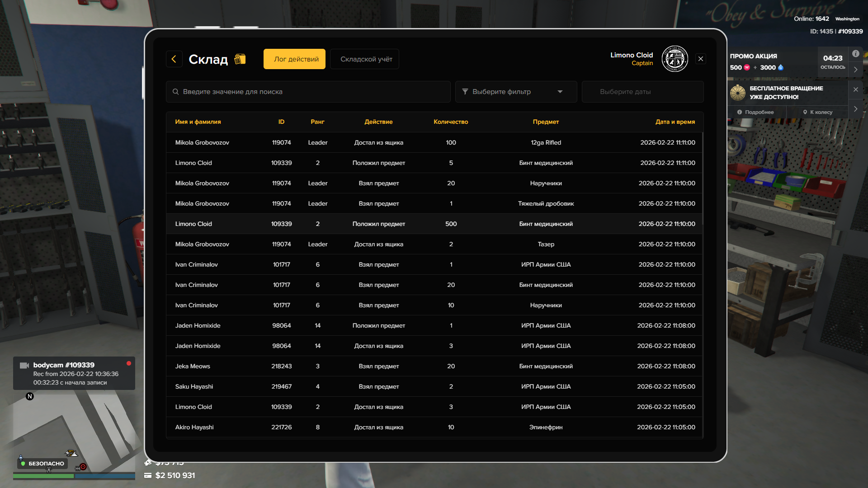Image resolution: width=868 pixels, height=488 pixels.
Task: Click the search magnifier icon
Action: coord(175,92)
